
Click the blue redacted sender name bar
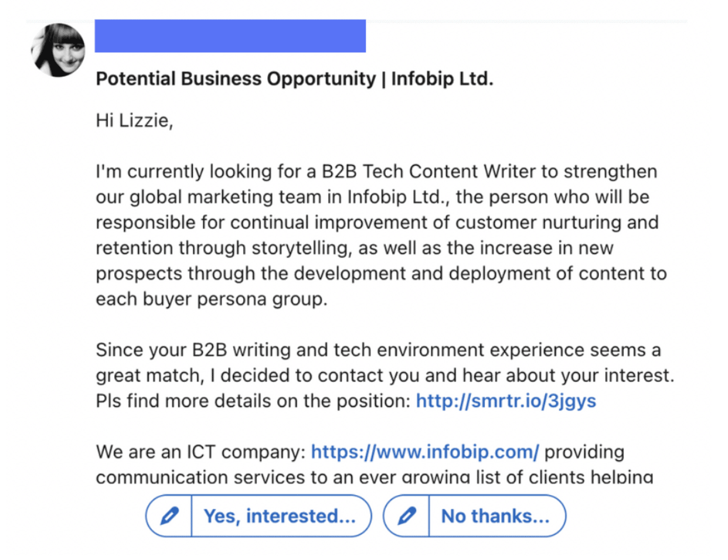point(230,36)
